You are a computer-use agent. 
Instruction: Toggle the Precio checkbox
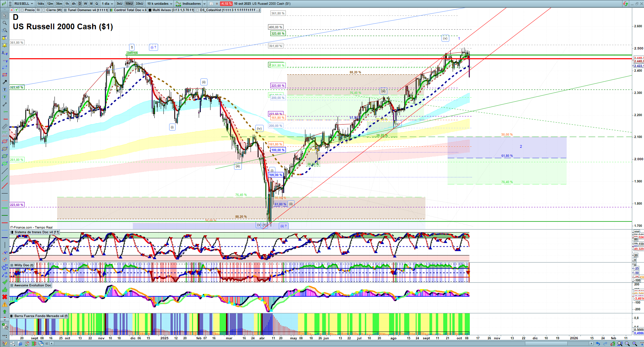[x=22, y=10]
